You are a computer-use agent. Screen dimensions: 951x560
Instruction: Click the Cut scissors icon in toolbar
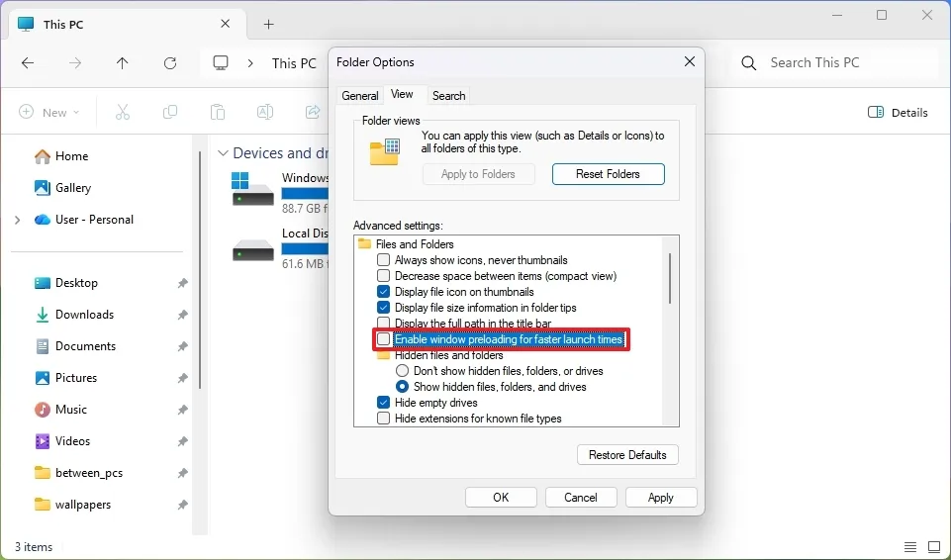123,112
